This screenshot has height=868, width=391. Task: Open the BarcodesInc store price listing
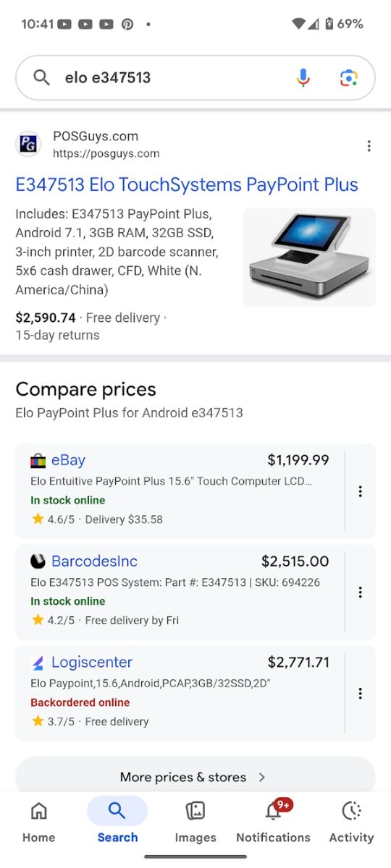180,592
